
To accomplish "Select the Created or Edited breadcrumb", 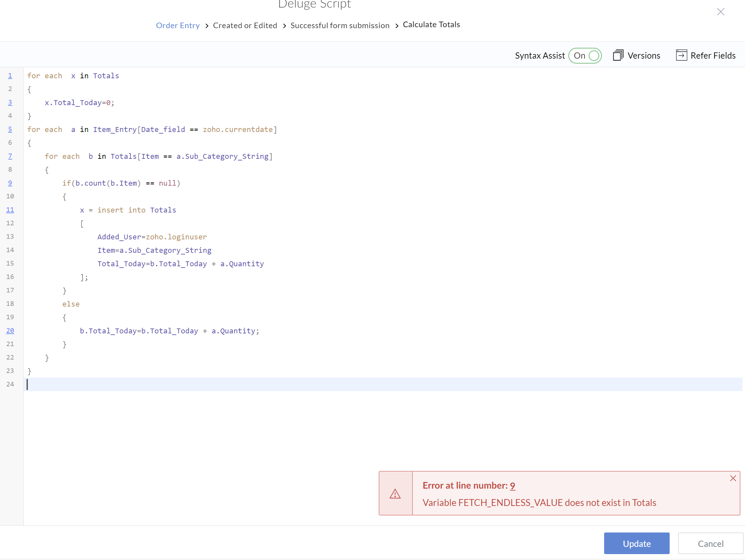I will click(x=245, y=26).
